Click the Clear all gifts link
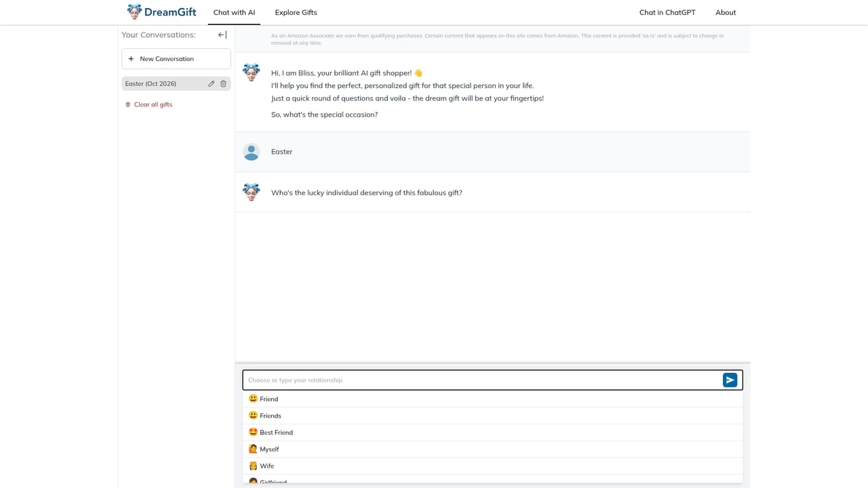The image size is (868, 488). (149, 104)
